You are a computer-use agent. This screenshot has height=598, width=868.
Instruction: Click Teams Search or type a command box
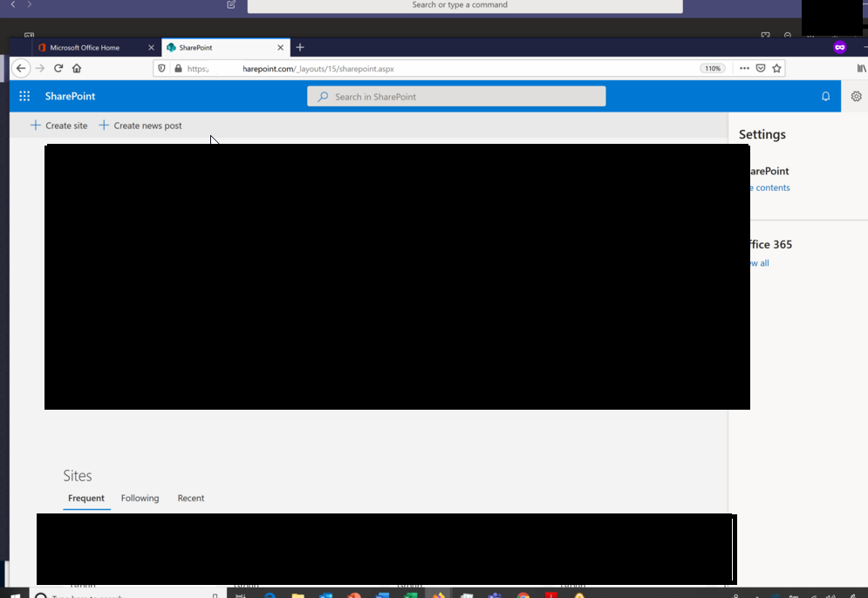[465, 5]
